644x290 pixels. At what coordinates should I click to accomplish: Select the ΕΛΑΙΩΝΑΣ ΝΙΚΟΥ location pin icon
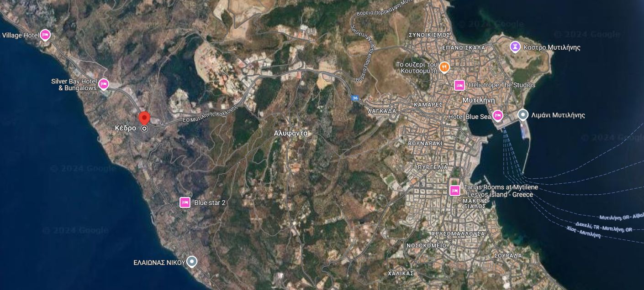point(192,261)
